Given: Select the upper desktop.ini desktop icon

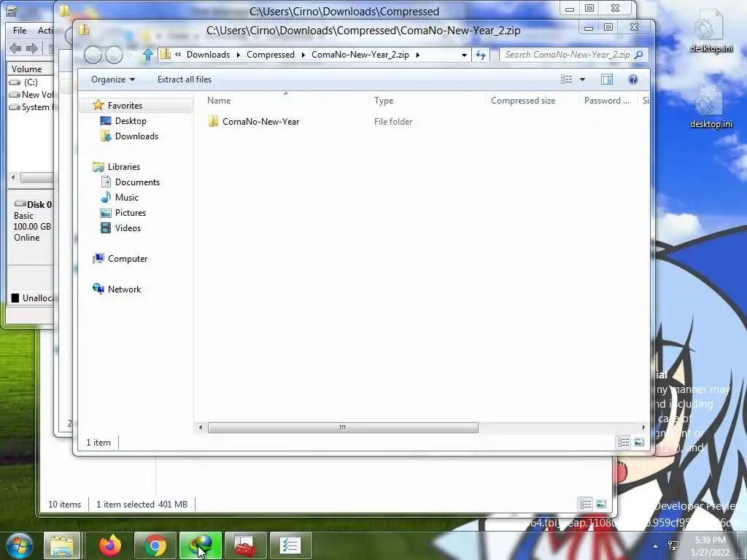Looking at the screenshot, I should (711, 29).
